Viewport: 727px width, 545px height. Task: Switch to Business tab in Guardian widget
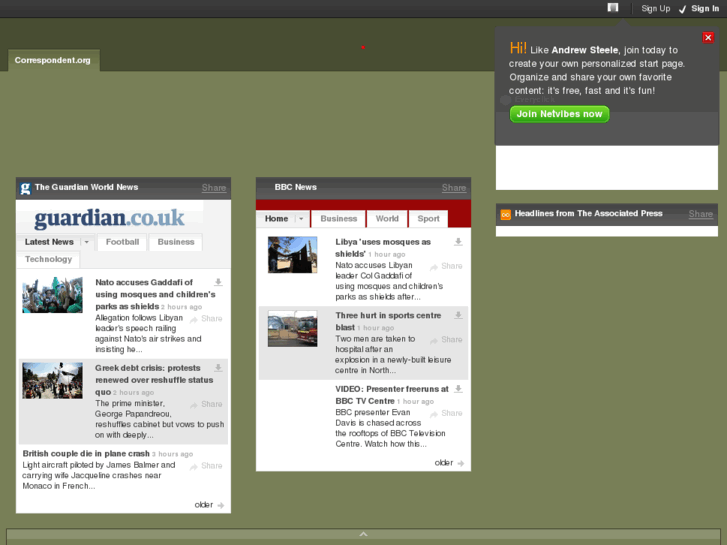(x=176, y=242)
